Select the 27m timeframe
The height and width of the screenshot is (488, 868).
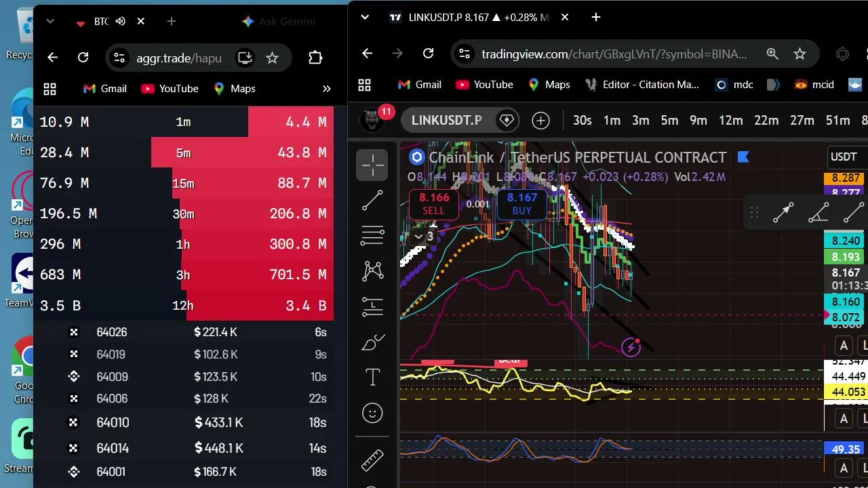pyautogui.click(x=802, y=121)
